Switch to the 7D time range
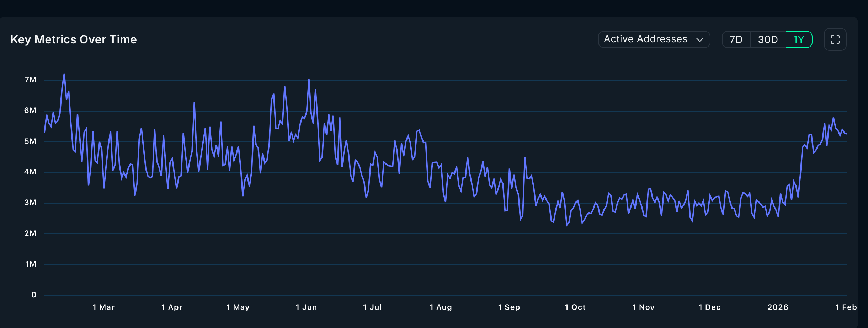The width and height of the screenshot is (868, 328). pos(736,39)
